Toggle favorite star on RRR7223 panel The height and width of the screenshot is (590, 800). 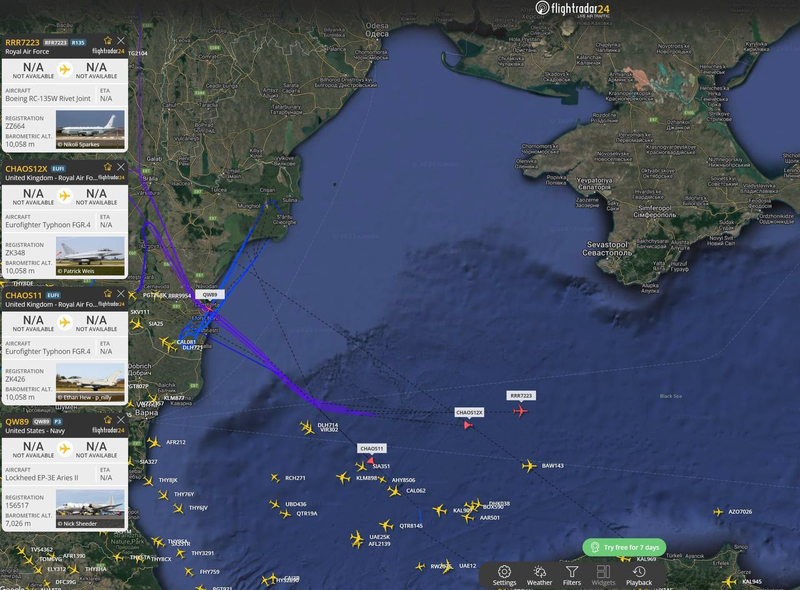click(x=108, y=41)
